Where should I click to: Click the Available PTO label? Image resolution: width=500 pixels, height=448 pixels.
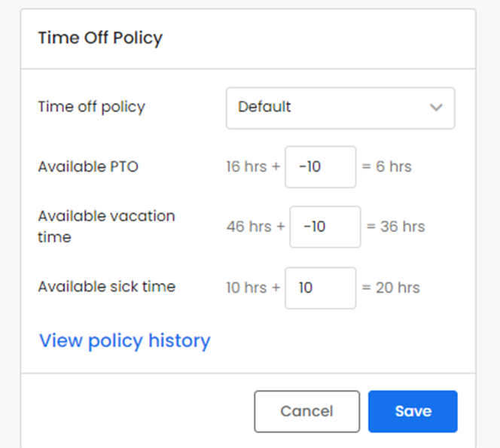[88, 166]
